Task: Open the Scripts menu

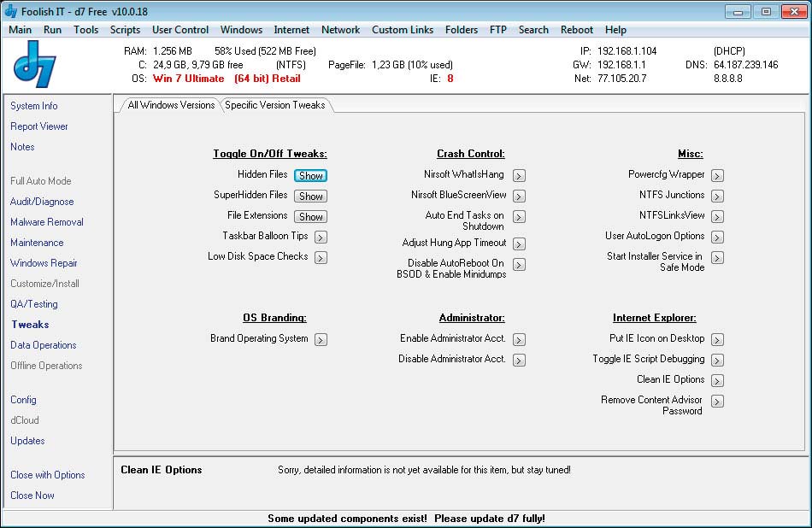Action: [125, 30]
